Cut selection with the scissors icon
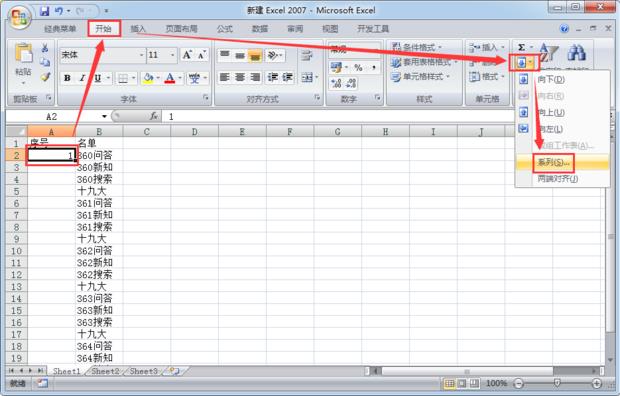620x396 pixels. click(45, 48)
